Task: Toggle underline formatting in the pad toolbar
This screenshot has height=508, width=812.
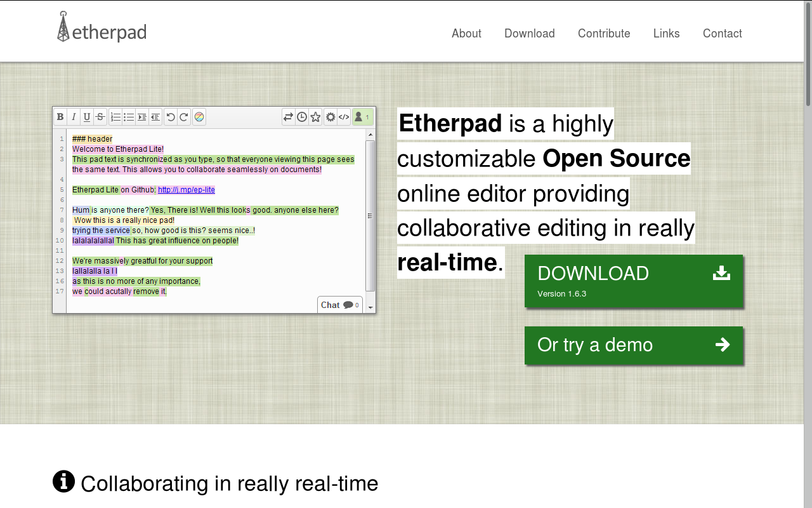Action: [x=87, y=117]
